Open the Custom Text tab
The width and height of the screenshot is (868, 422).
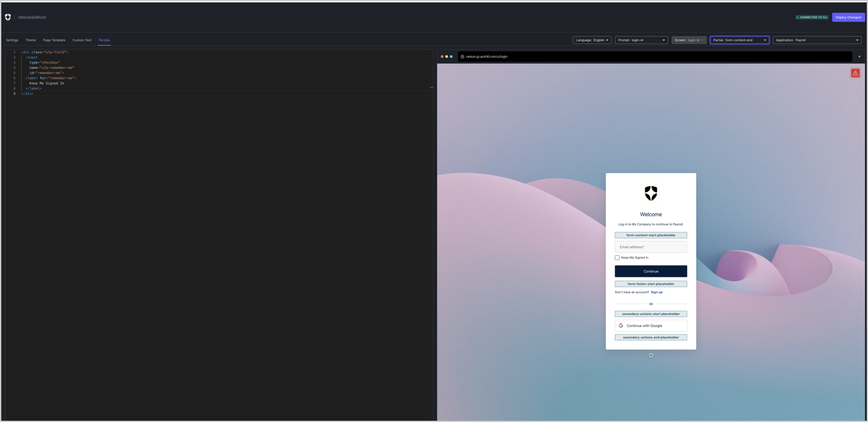pos(82,40)
